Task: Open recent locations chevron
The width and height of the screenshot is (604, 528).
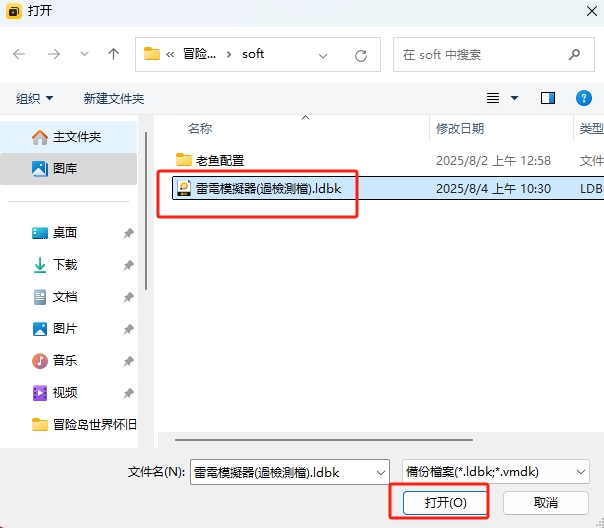Action: tap(84, 54)
